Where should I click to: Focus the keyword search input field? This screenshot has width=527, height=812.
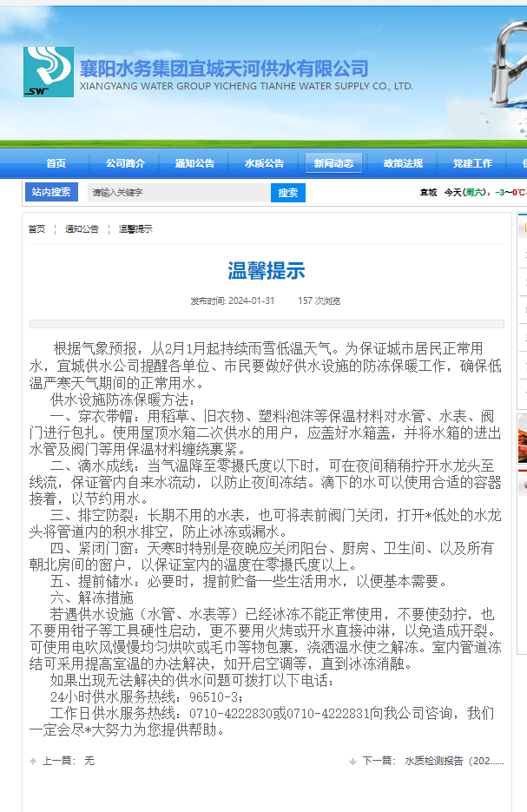coord(176,192)
